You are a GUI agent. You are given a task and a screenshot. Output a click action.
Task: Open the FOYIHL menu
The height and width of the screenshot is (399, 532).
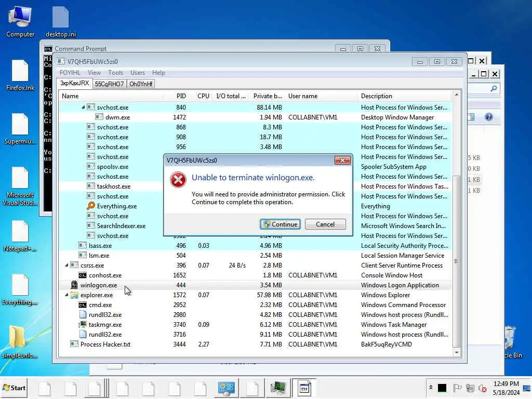point(70,73)
